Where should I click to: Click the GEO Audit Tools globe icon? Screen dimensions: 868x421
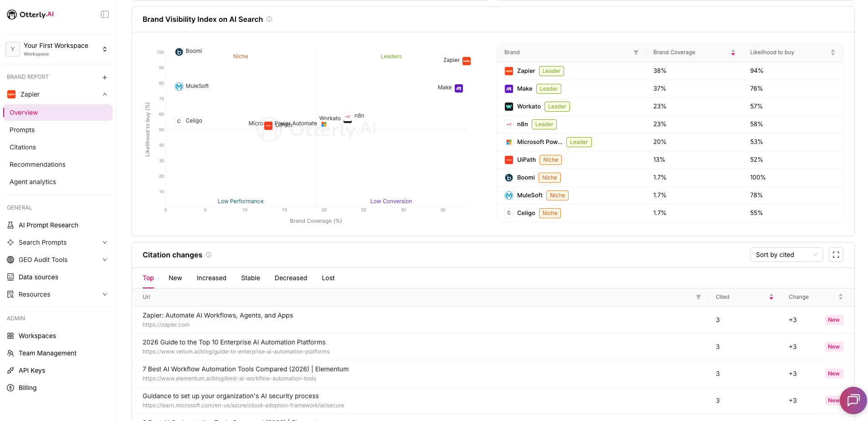coord(10,260)
